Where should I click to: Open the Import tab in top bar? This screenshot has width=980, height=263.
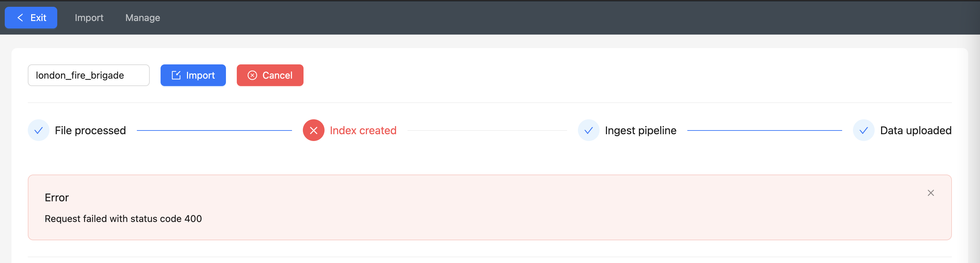coord(89,18)
